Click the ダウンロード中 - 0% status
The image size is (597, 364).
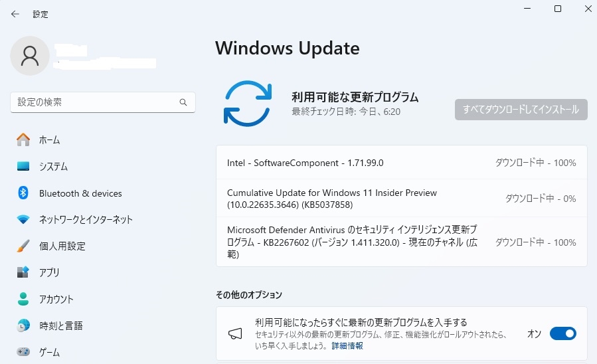(x=541, y=199)
